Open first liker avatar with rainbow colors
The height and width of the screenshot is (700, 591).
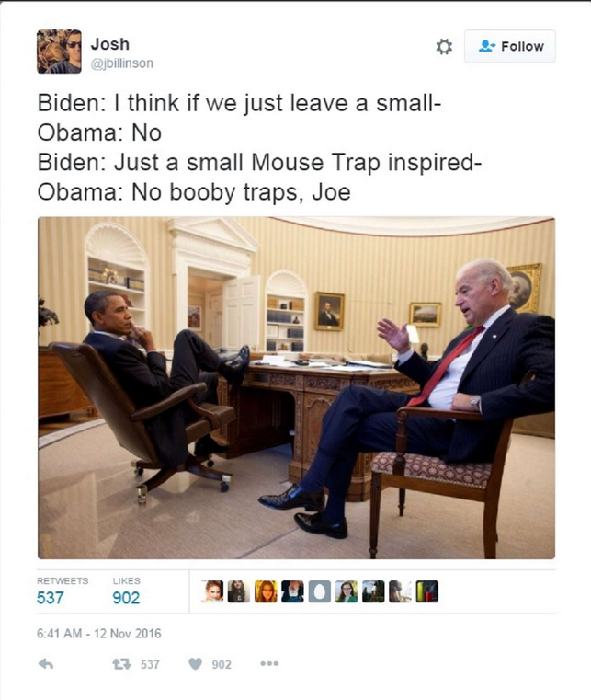click(212, 591)
